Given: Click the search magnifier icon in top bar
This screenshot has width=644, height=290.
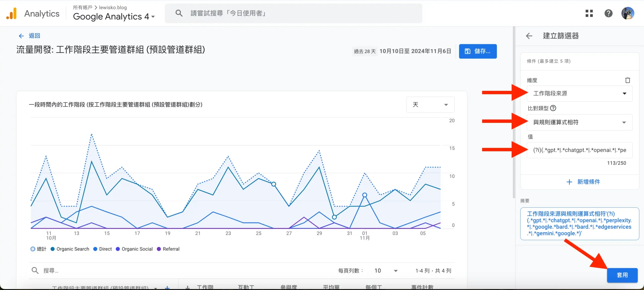Looking at the screenshot, I should pyautogui.click(x=179, y=13).
